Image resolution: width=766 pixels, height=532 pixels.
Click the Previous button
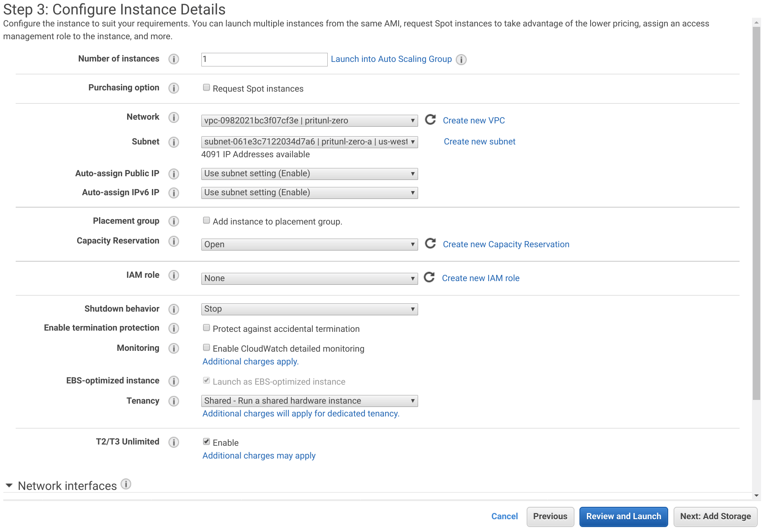(550, 517)
